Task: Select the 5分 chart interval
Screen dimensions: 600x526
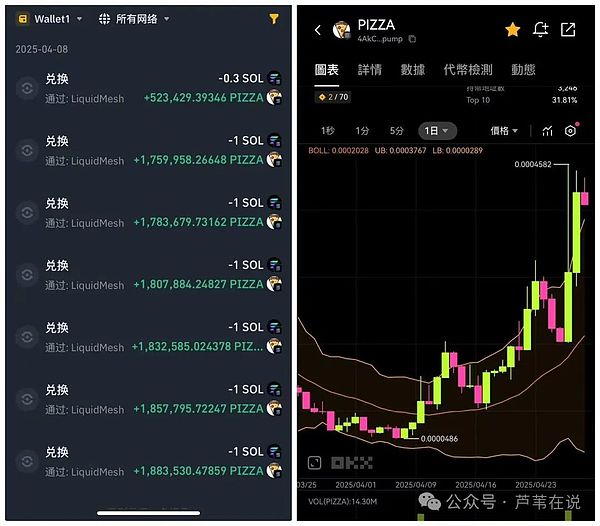Action: (396, 131)
